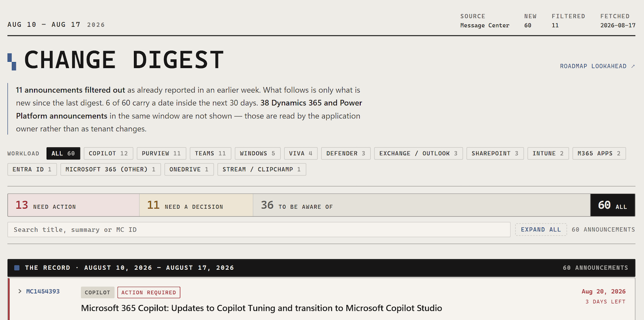Screen dimensions: 644x320
Task: Filter by M365 Apps chip
Action: [x=599, y=153]
